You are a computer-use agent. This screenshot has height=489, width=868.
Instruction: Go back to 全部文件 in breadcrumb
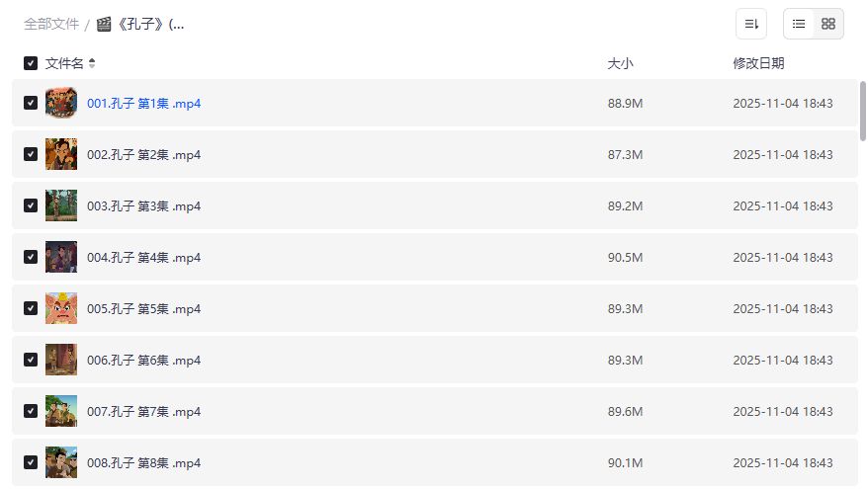pos(51,24)
